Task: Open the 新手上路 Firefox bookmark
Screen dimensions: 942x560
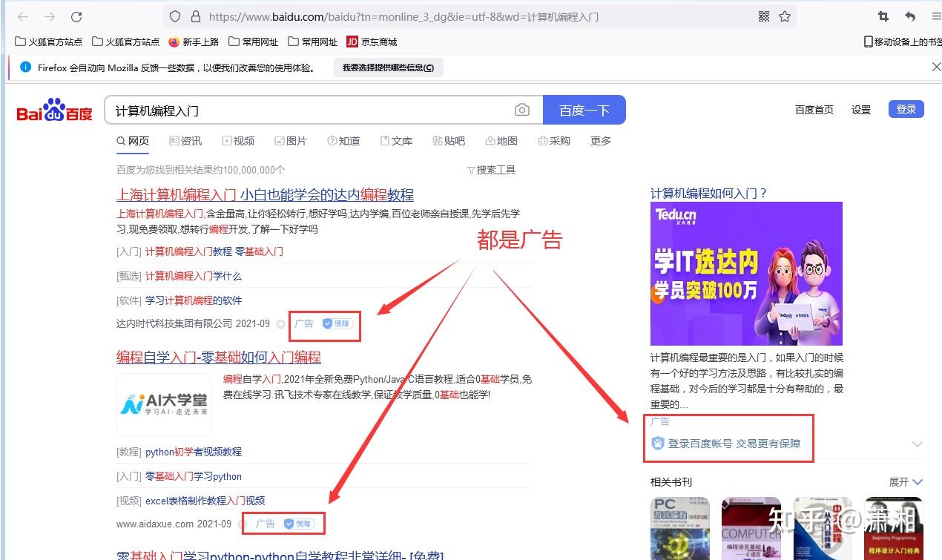Action: tap(194, 42)
